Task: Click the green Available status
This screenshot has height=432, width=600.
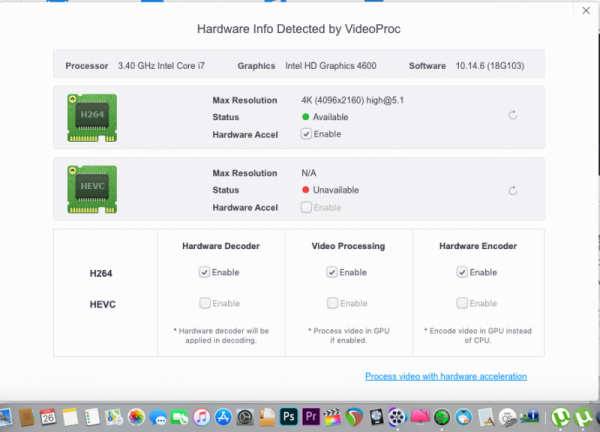Action: (x=325, y=117)
